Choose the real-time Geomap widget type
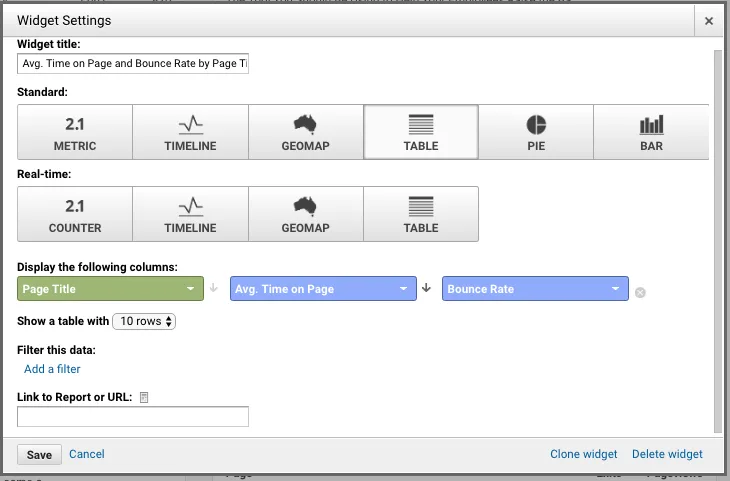Image resolution: width=730 pixels, height=481 pixels. click(305, 214)
